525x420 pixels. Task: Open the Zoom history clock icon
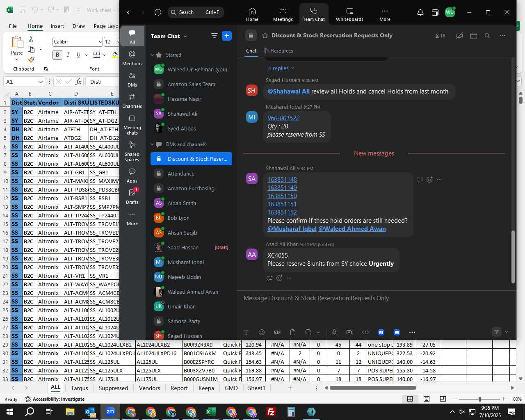[x=158, y=12]
